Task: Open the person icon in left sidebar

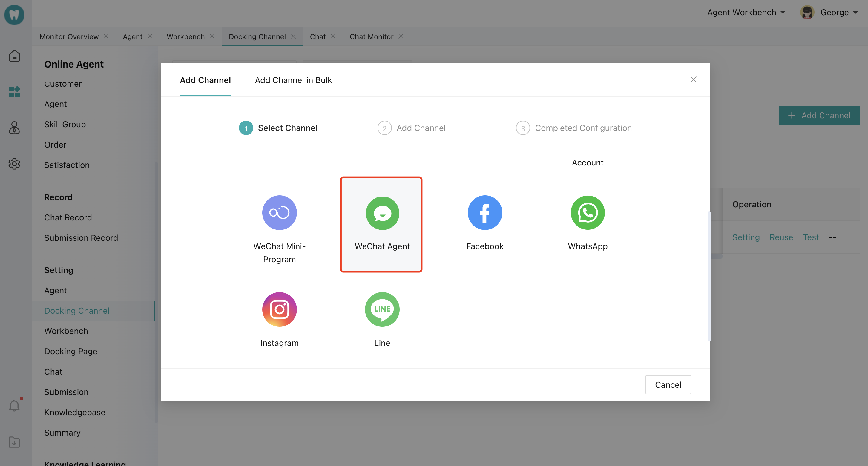Action: pos(14,128)
